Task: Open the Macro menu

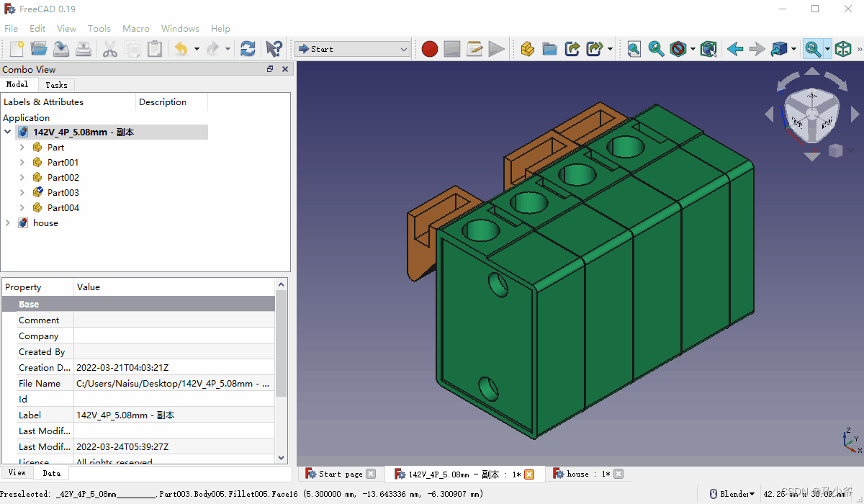Action: pyautogui.click(x=135, y=28)
